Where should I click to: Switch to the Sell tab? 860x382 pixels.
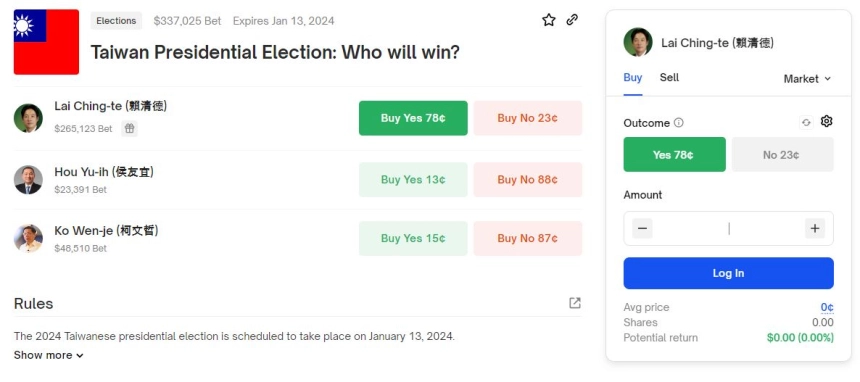coord(669,77)
